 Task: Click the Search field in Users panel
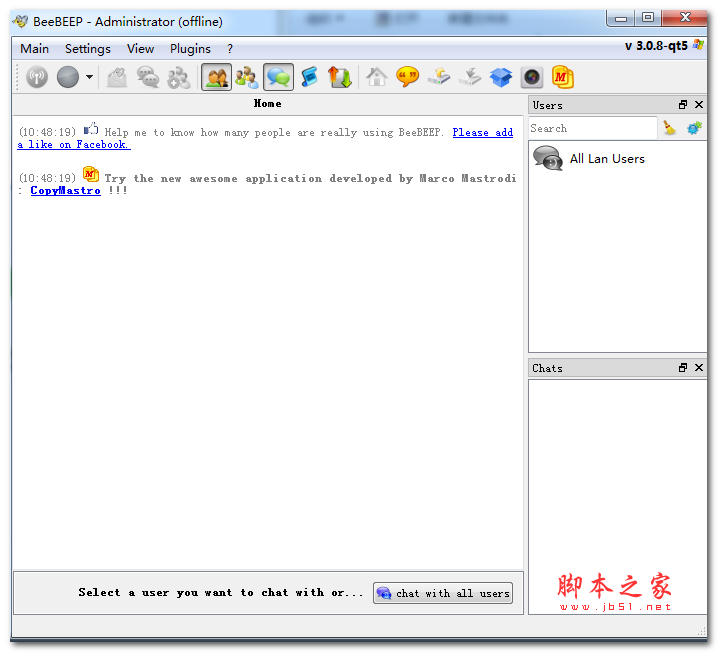pyautogui.click(x=593, y=128)
